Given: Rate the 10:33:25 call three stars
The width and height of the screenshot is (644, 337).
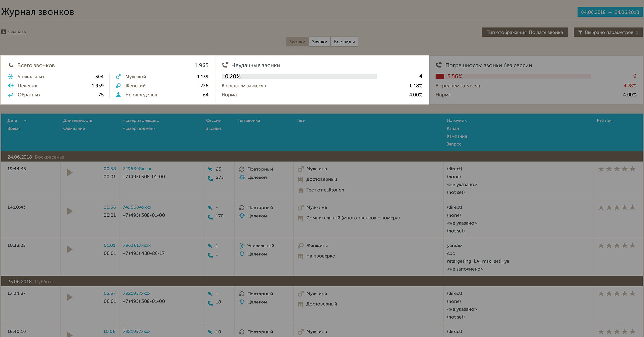Looking at the screenshot, I should click(617, 246).
